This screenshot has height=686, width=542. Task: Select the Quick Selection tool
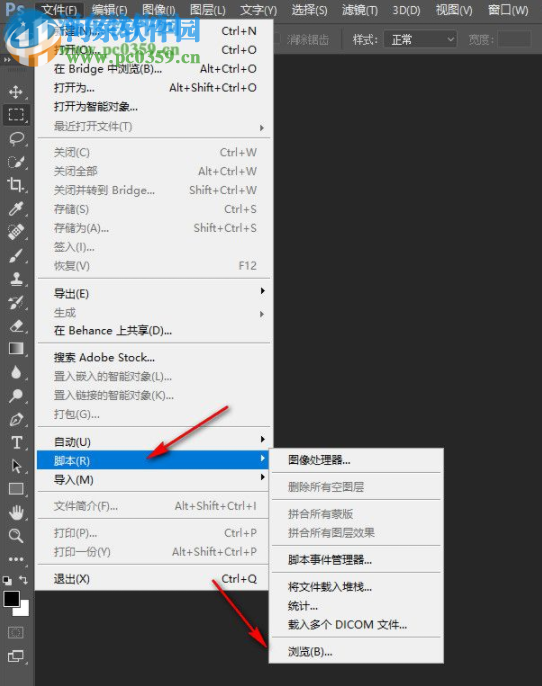point(16,162)
